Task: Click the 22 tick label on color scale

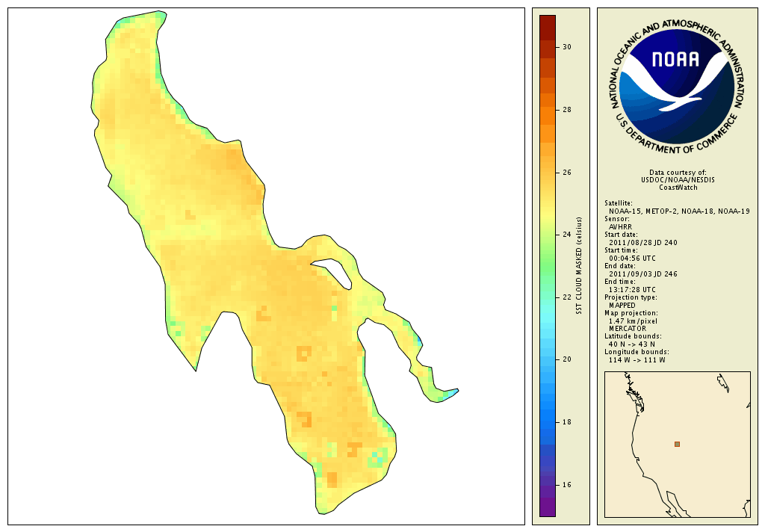Action: (567, 297)
